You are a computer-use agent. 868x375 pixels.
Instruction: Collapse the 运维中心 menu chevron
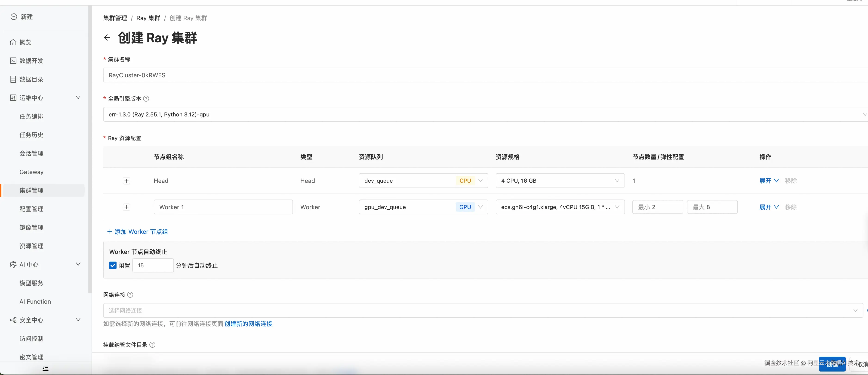78,98
